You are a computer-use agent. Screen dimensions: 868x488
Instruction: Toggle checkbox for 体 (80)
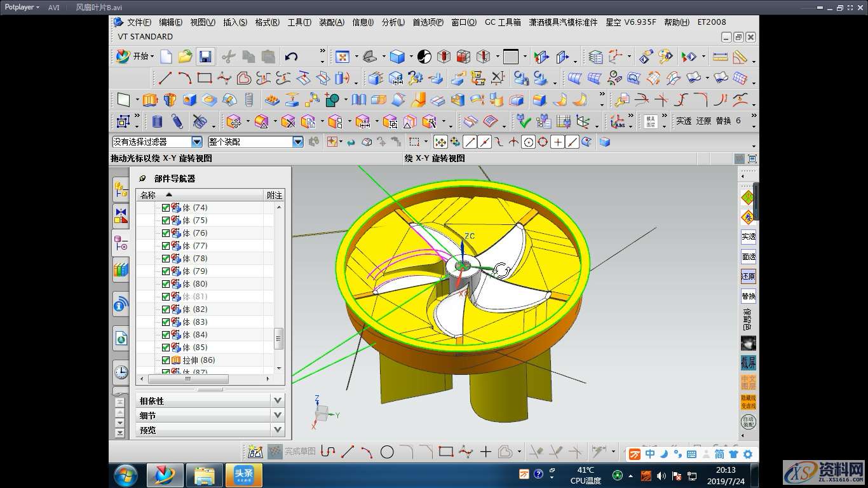coord(166,284)
